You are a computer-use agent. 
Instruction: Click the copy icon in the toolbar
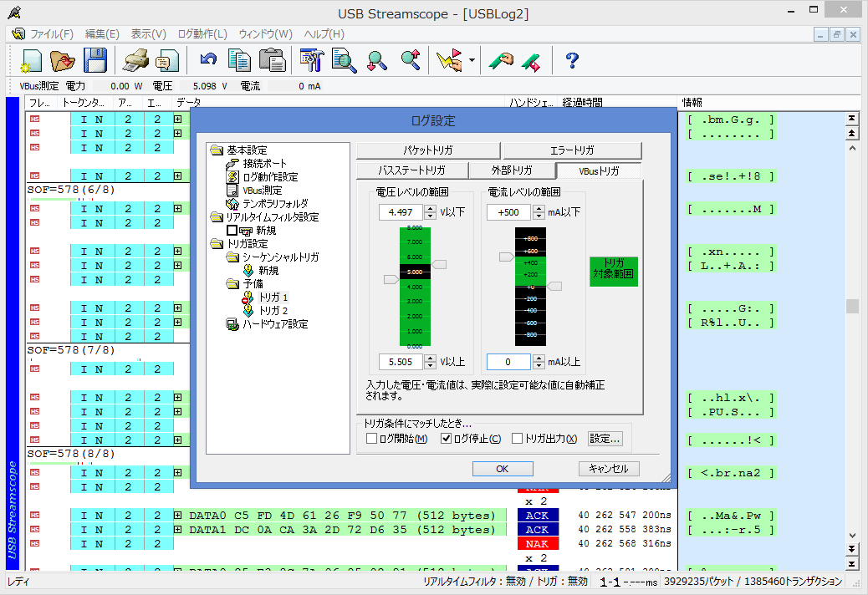tap(239, 60)
